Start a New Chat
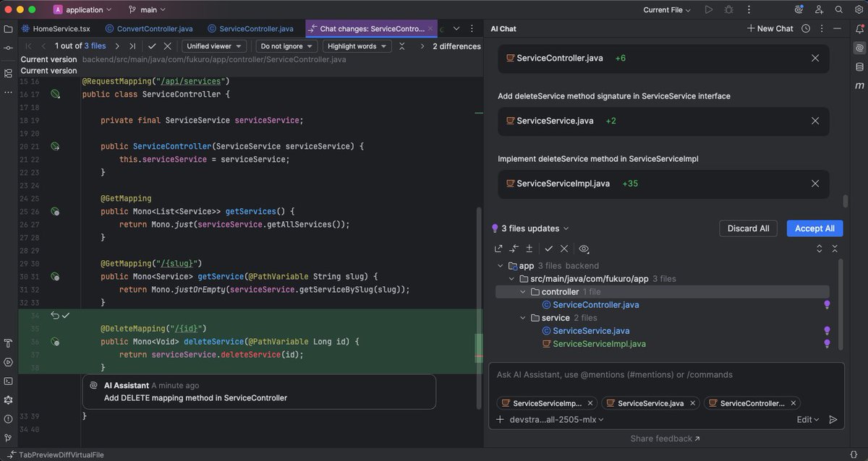This screenshot has width=868, height=461. coord(770,28)
